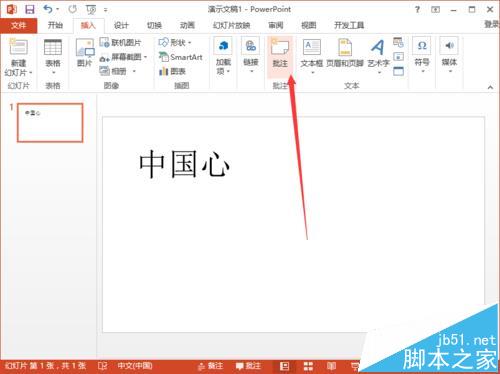Switch to the Home (开始) tab
500x374 pixels.
(x=55, y=25)
